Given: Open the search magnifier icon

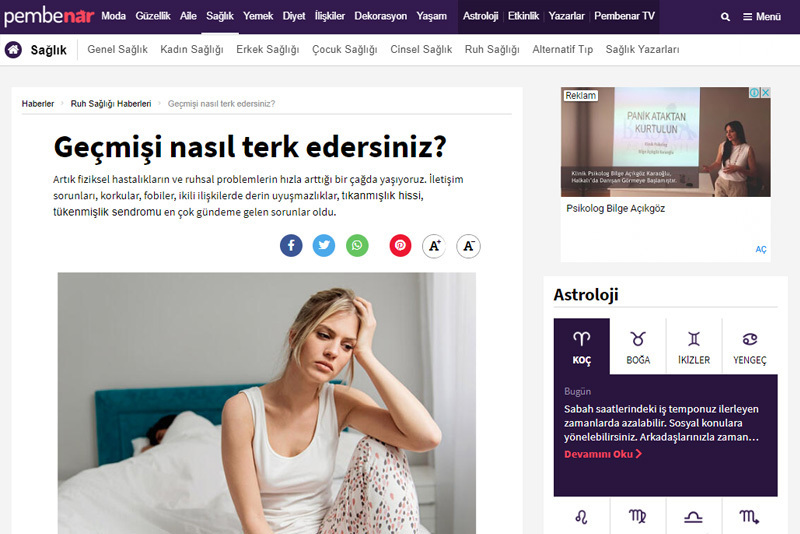Looking at the screenshot, I should click(725, 17).
